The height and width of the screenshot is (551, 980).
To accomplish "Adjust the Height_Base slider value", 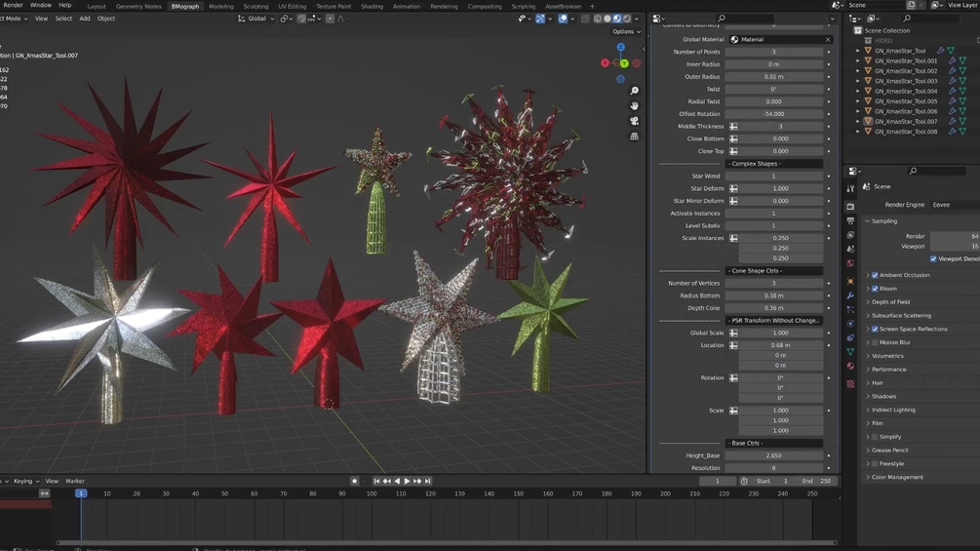I will coord(773,455).
